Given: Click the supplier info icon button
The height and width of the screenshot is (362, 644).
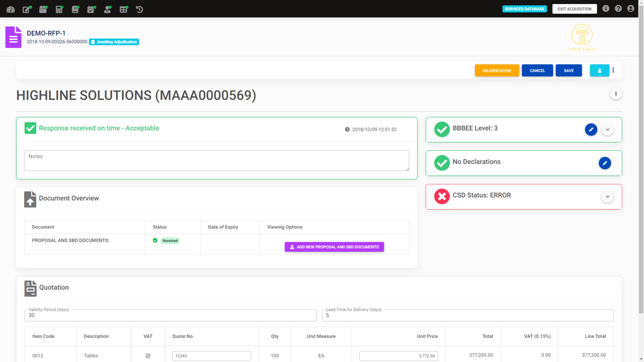Looking at the screenshot, I should [616, 94].
